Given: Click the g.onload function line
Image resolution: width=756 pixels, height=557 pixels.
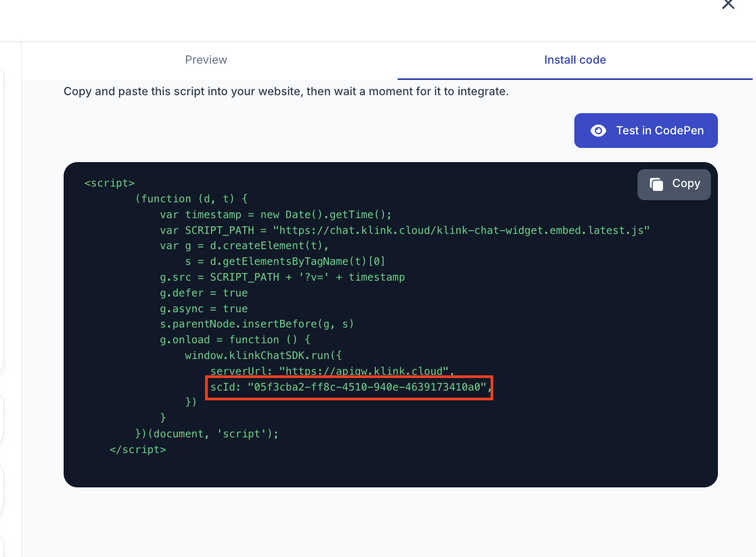Looking at the screenshot, I should pos(235,340).
